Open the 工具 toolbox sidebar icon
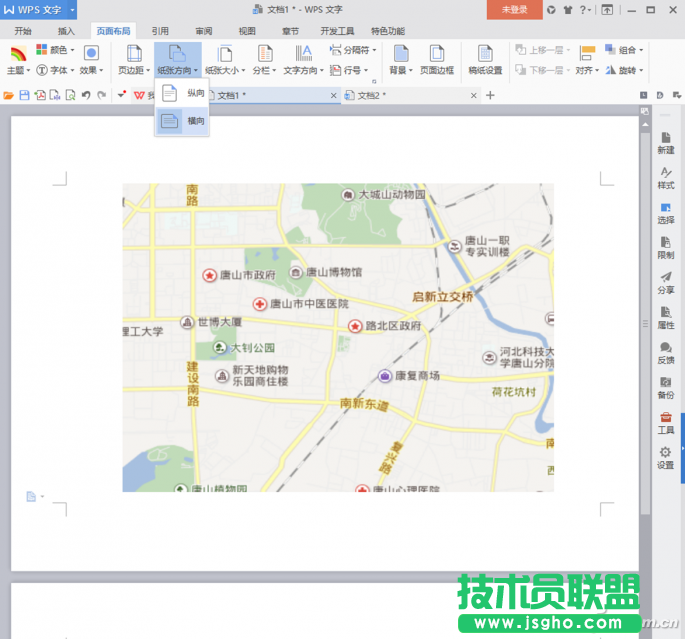This screenshot has width=685, height=639. tap(665, 422)
